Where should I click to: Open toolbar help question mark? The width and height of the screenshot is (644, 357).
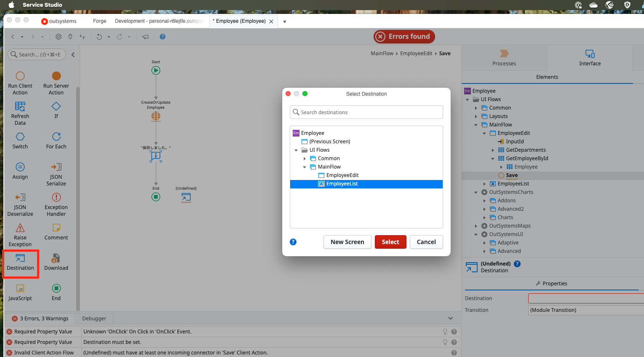click(163, 37)
